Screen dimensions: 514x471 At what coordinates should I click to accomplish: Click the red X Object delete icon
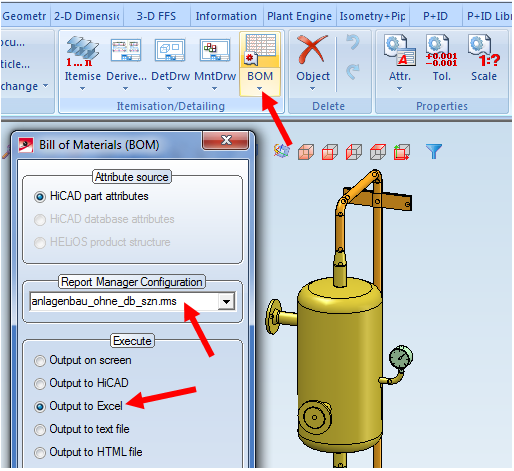coord(313,50)
